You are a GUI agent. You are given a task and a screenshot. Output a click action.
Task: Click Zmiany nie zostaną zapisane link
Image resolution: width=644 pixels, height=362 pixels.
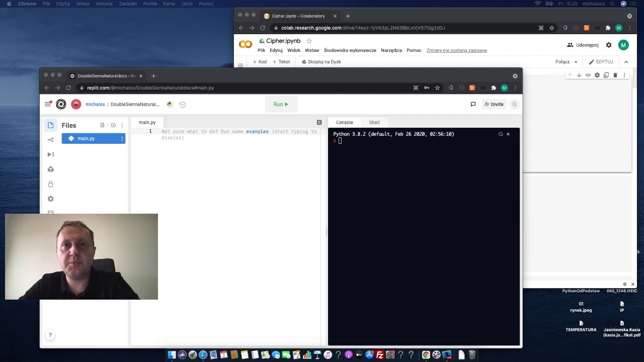point(456,50)
